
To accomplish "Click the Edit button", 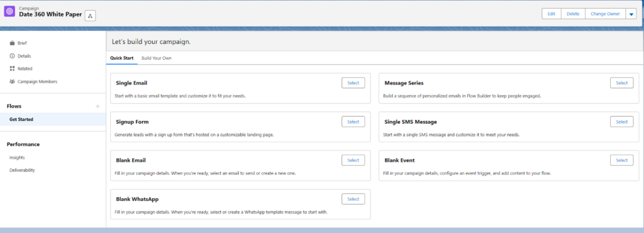I will (x=551, y=14).
